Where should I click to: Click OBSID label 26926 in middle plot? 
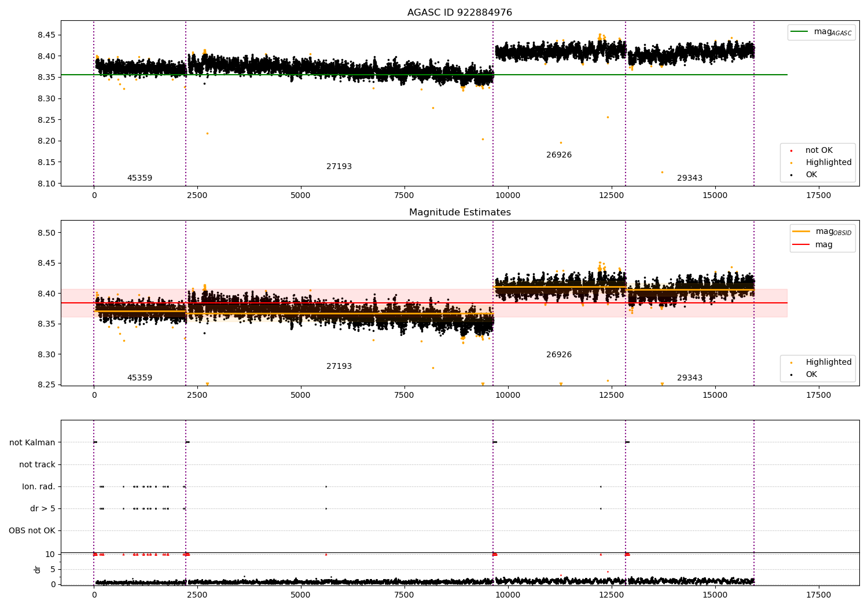pyautogui.click(x=559, y=355)
